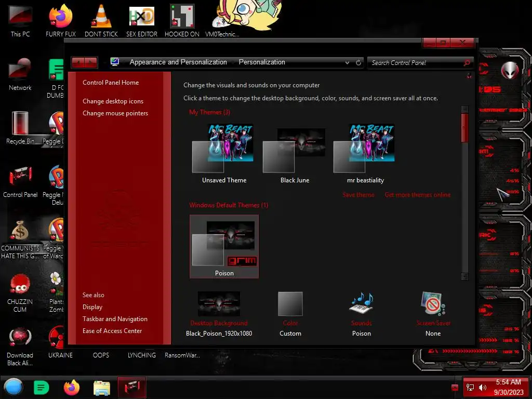This screenshot has height=399, width=532.
Task: Open the SEX EDITOR HxD desktop shortcut
Action: pos(142,20)
